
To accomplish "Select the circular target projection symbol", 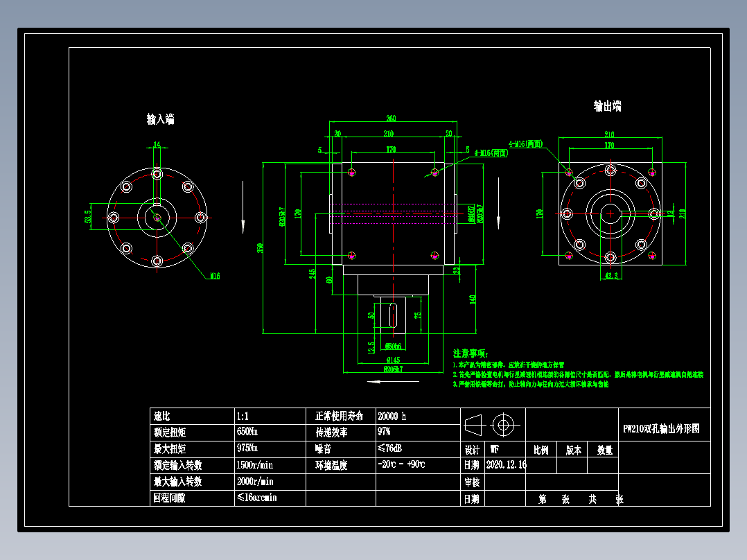I will [503, 424].
